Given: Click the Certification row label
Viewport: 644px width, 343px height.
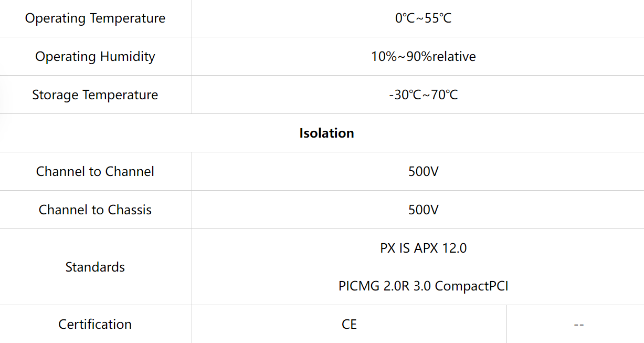Looking at the screenshot, I should [95, 325].
